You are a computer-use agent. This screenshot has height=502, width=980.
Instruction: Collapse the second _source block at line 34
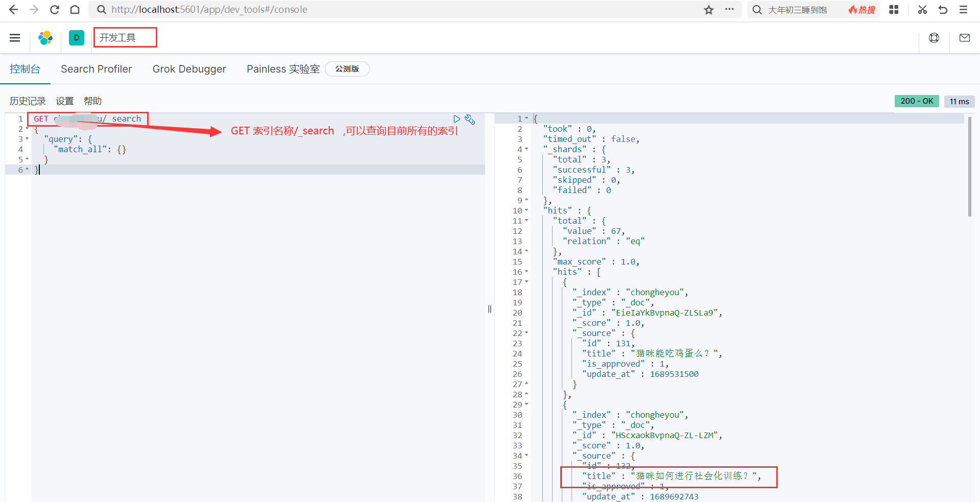pos(527,456)
